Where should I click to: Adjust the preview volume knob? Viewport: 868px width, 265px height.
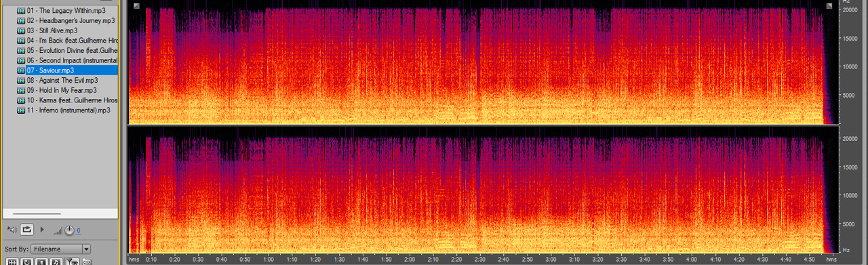tap(69, 230)
